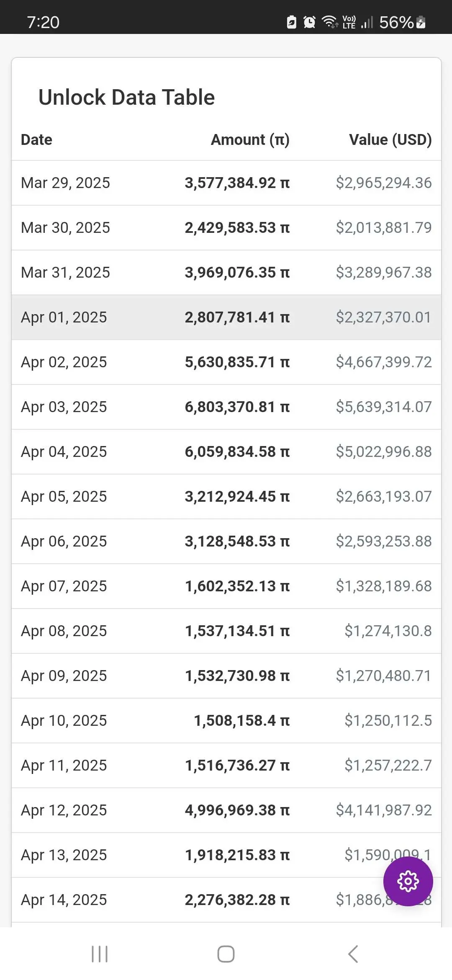Screen dimensions: 452x980
Task: Open the purple settings gear button
Action: point(408,881)
